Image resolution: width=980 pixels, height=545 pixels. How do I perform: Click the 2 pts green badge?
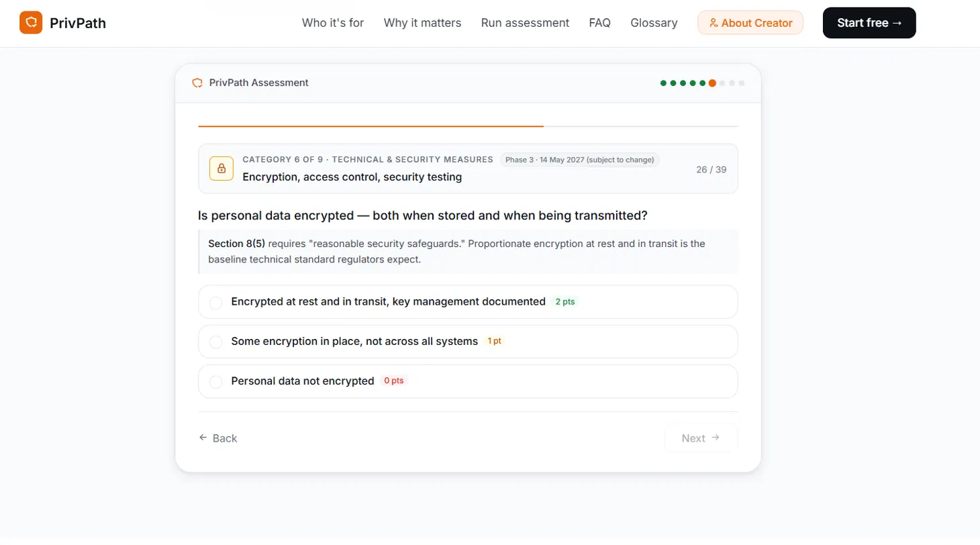565,302
